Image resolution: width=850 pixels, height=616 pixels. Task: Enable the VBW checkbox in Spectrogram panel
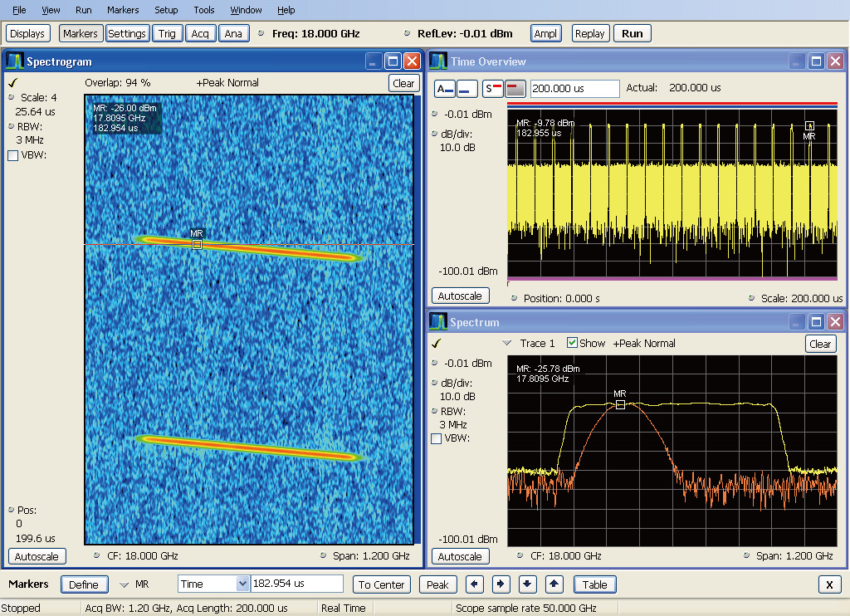point(13,155)
